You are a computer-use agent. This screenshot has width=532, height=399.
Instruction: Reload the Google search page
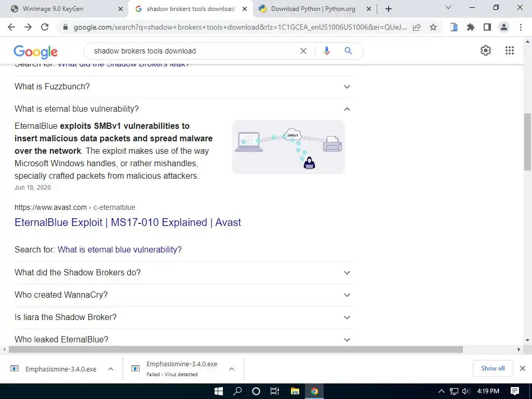(x=45, y=27)
